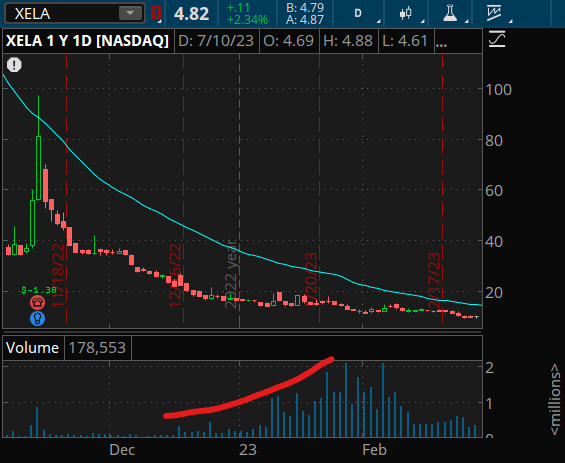Click the 60 price axis label
Image resolution: width=565 pixels, height=463 pixels.
tap(494, 191)
